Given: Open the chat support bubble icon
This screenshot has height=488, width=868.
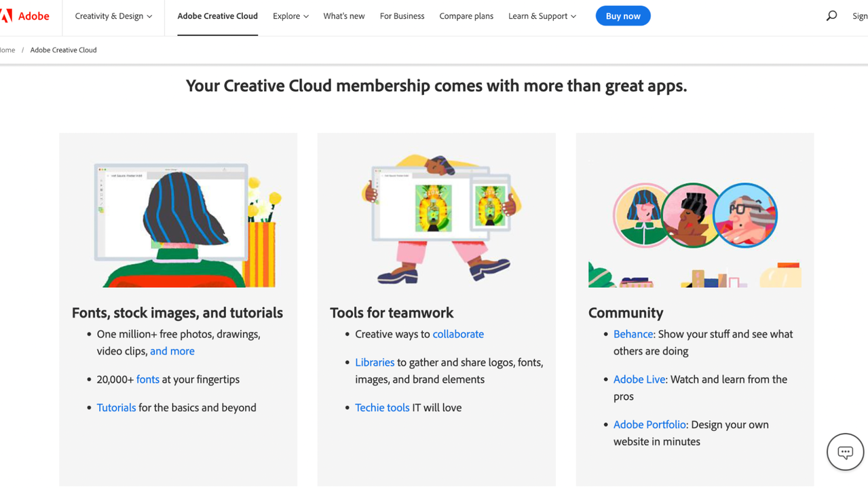Looking at the screenshot, I should pyautogui.click(x=845, y=451).
